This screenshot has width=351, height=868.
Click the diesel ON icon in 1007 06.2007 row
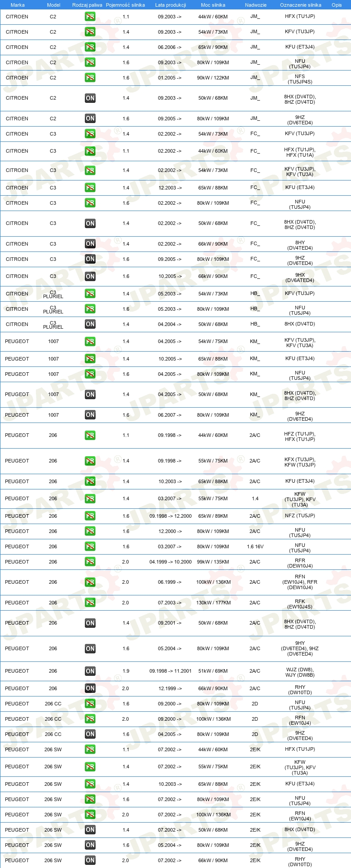[90, 415]
